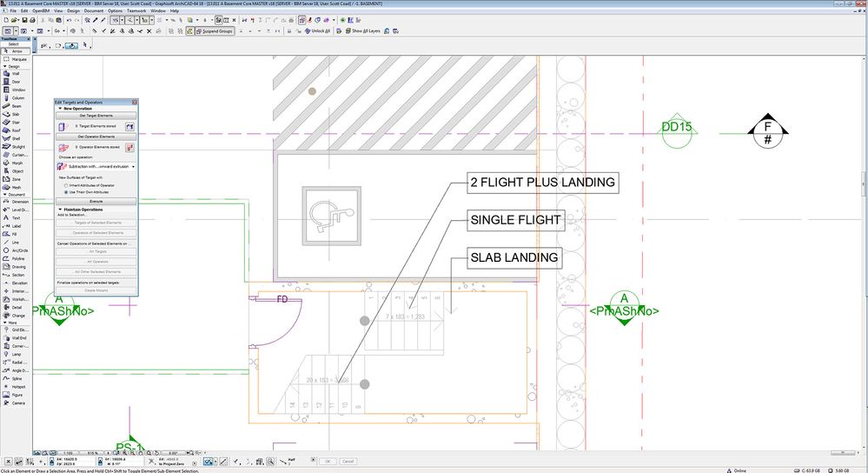This screenshot has height=473, width=868.
Task: Click Get Target Elements button
Action: (x=96, y=116)
